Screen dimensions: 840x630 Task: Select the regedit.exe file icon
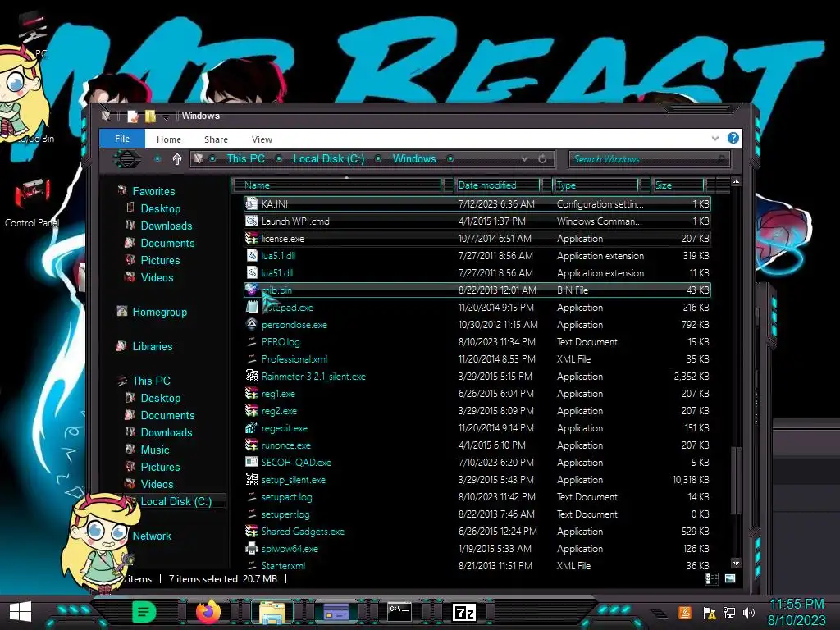[251, 427]
